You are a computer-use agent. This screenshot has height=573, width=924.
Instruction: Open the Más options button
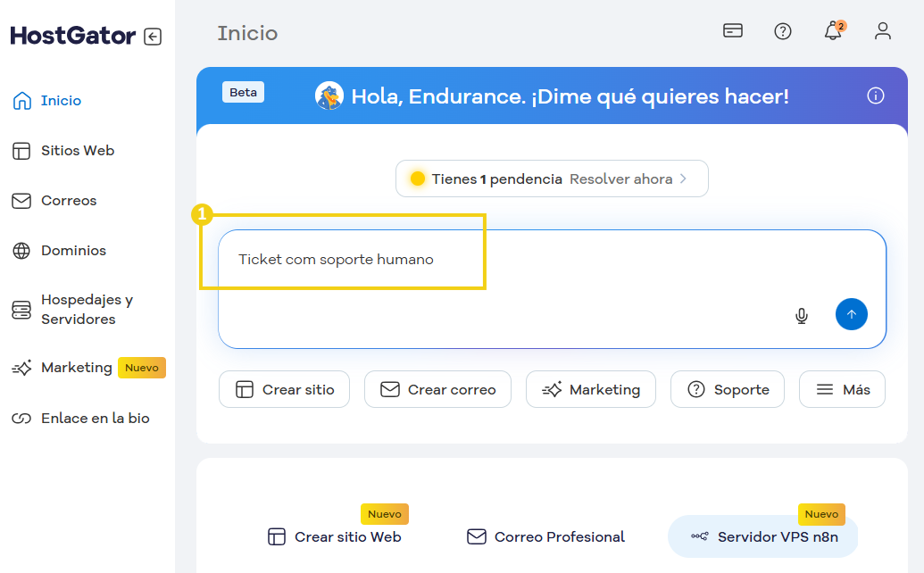point(841,389)
